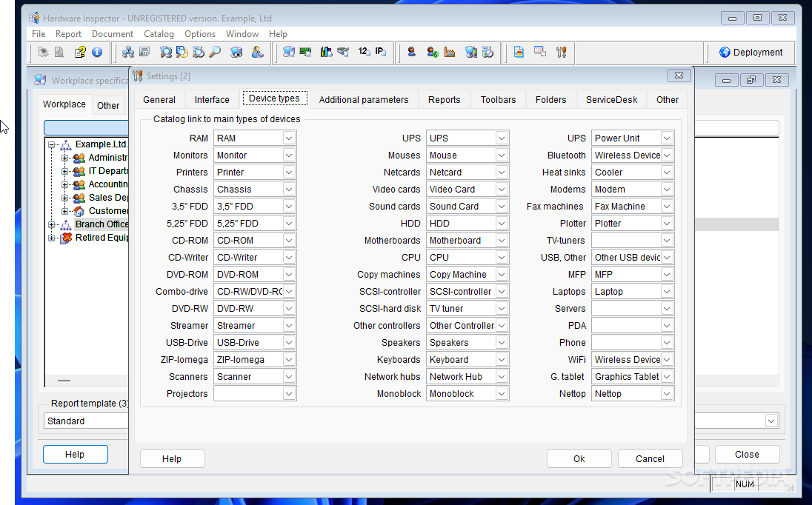
Task: Collapse the Example.Ltd tree node
Action: (51, 145)
